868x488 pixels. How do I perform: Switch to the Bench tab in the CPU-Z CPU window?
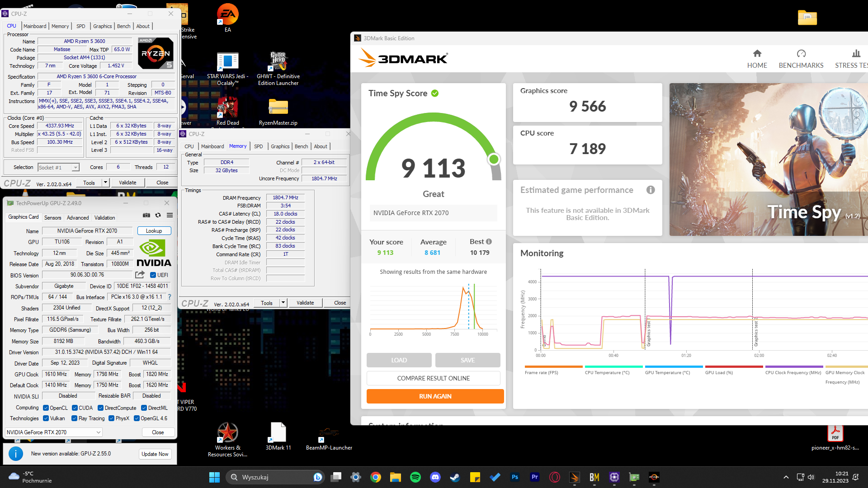123,26
